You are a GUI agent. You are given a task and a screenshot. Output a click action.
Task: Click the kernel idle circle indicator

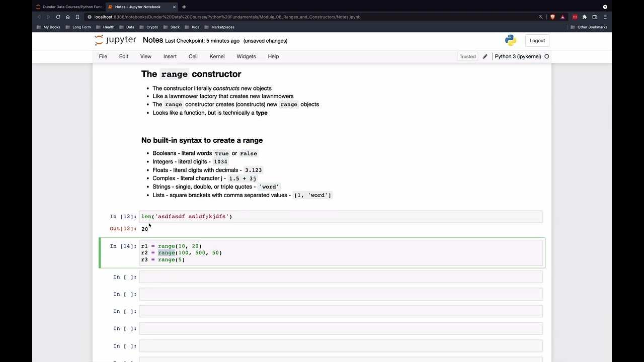[x=547, y=56]
